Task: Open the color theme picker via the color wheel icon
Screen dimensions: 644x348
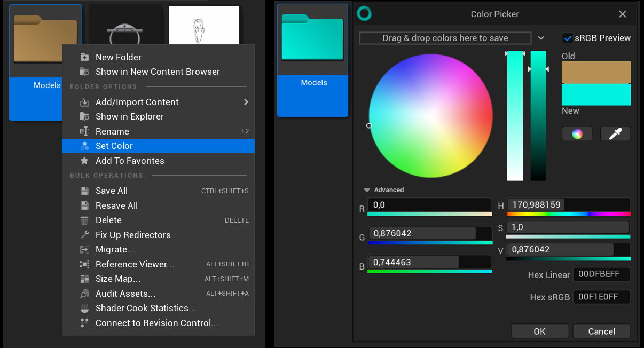Action: point(577,133)
